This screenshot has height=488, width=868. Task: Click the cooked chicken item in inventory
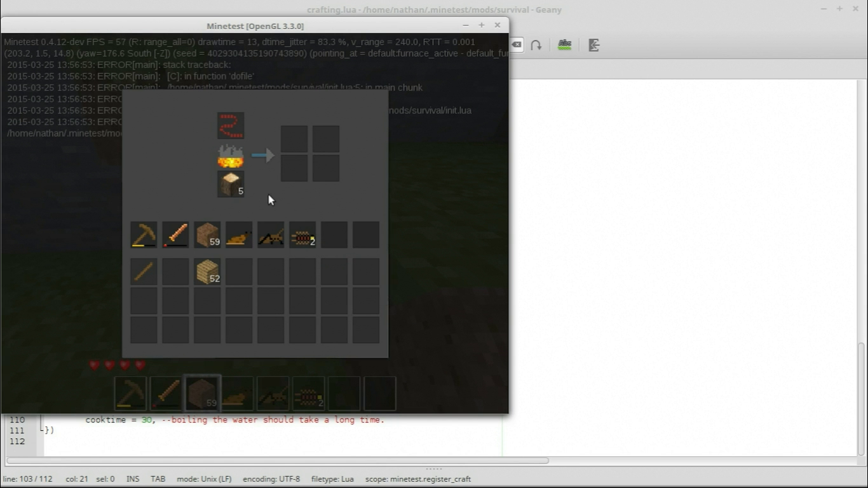(x=239, y=235)
